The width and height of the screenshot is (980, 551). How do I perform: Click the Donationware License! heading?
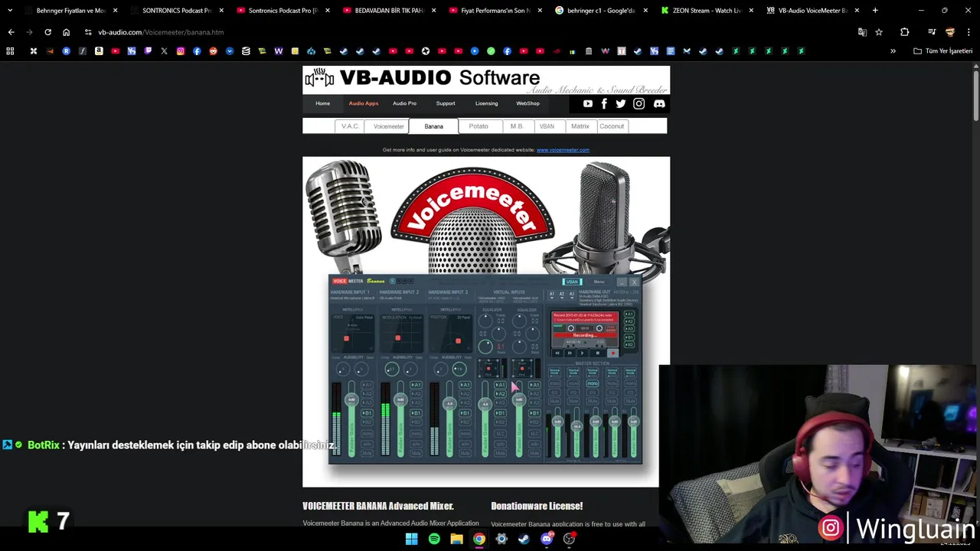pyautogui.click(x=537, y=506)
